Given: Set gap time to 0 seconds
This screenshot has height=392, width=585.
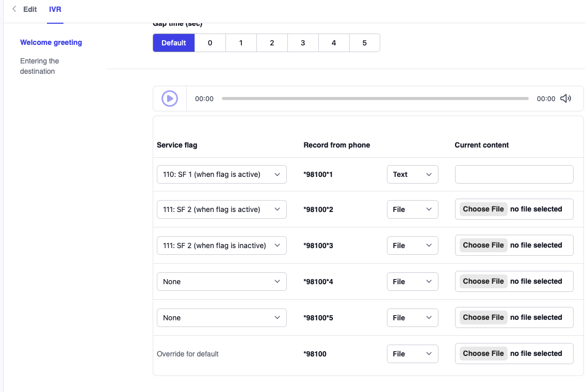Looking at the screenshot, I should (x=210, y=43).
